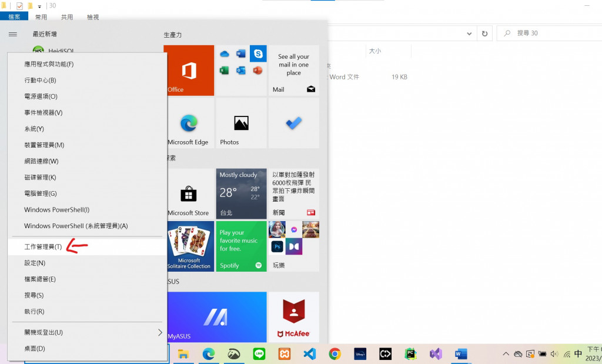Click 網路連線(W) menu item
The width and height of the screenshot is (602, 364).
(x=87, y=161)
